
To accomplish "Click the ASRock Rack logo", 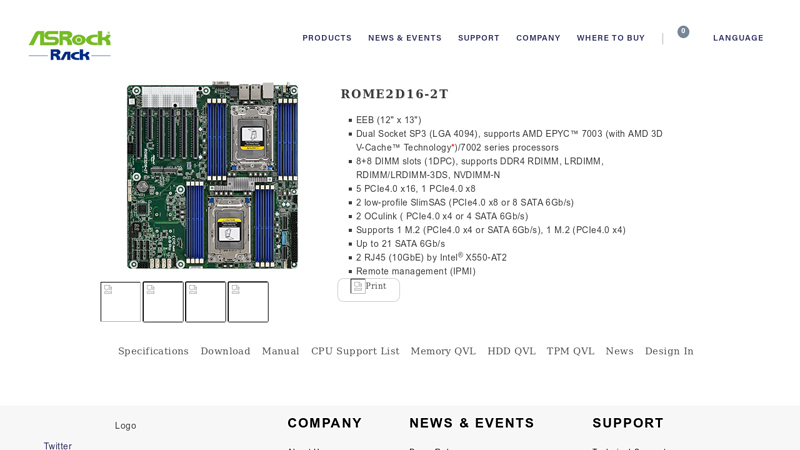I will pos(69,45).
